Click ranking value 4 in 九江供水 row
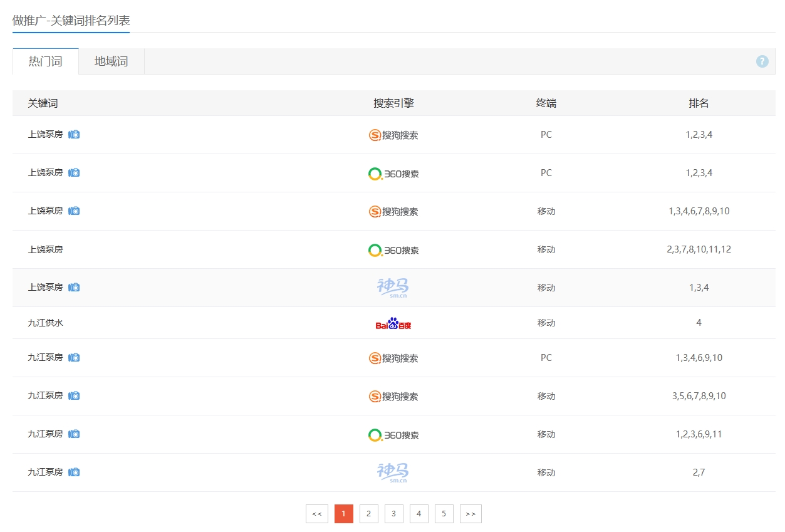The height and width of the screenshot is (532, 785). pyautogui.click(x=699, y=323)
